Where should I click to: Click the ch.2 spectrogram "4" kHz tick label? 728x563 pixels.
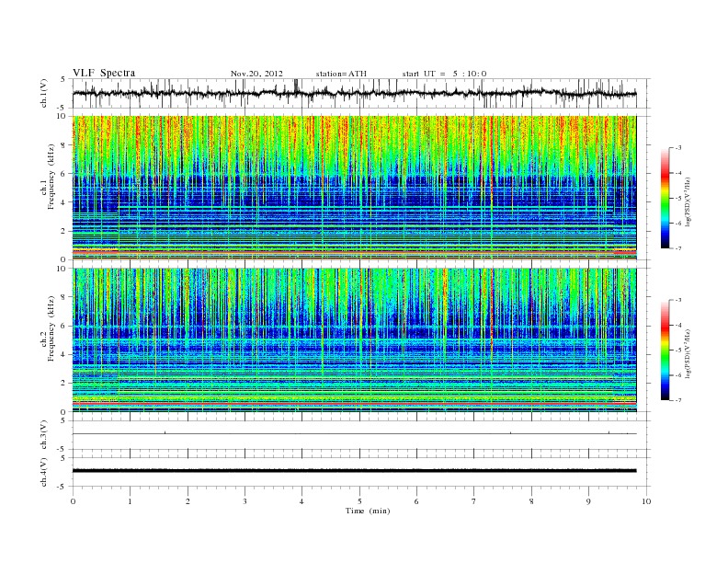click(x=64, y=354)
